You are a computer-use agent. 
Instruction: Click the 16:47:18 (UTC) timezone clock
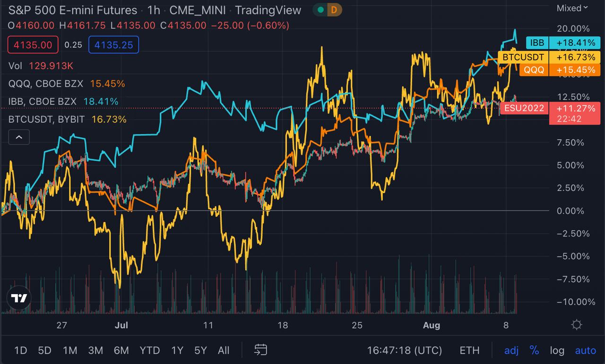(x=405, y=350)
